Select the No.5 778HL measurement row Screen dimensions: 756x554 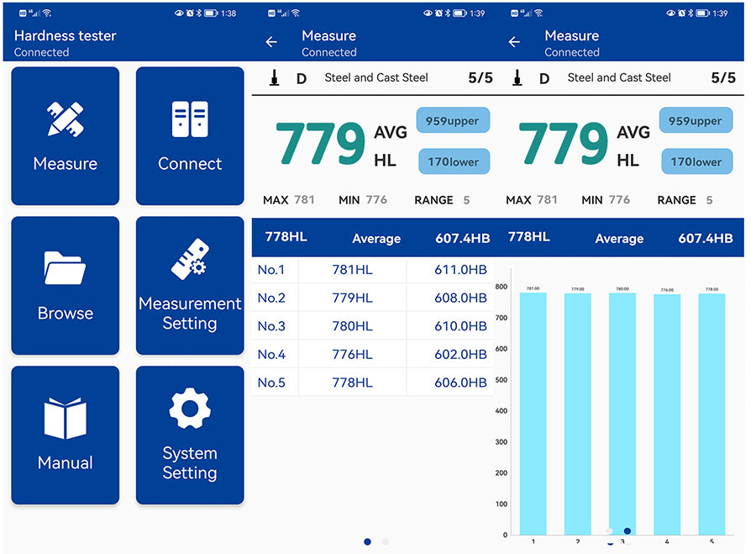point(372,383)
